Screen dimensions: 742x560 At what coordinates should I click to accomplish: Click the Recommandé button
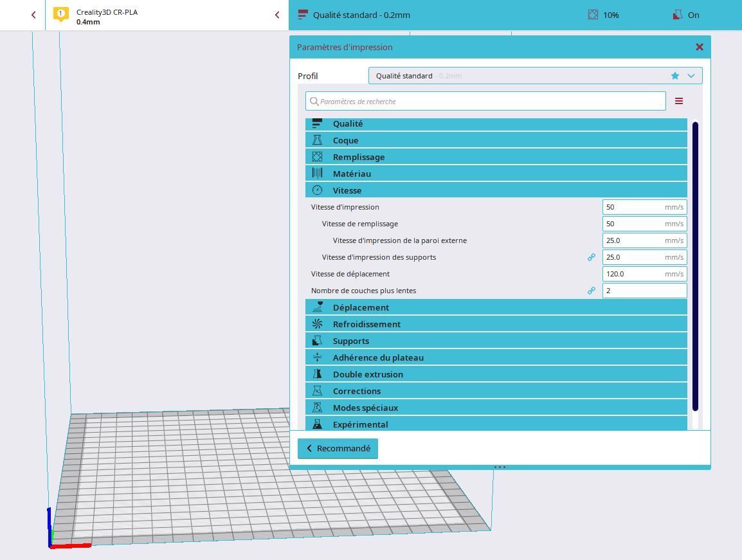pos(338,448)
